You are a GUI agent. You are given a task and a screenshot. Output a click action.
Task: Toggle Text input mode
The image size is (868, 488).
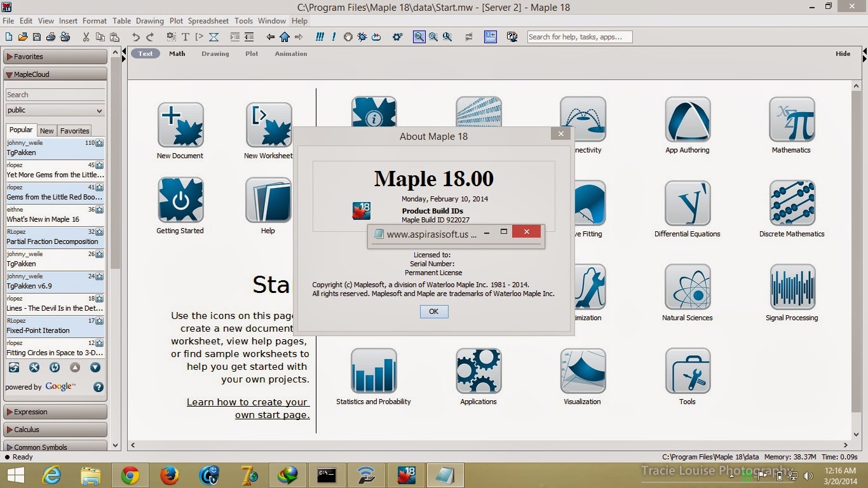[146, 54]
